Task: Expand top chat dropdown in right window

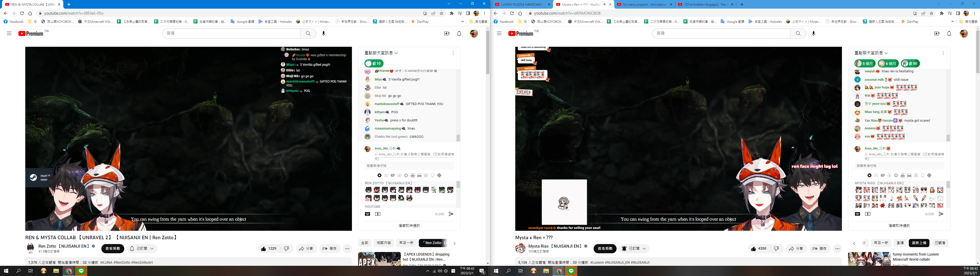Action: [x=871, y=53]
